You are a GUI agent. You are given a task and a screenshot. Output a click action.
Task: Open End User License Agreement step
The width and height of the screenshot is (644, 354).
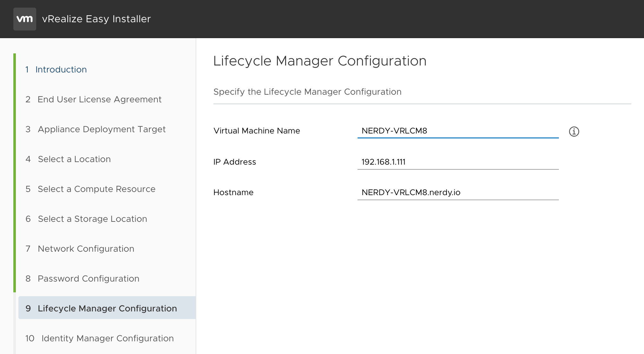pos(93,99)
